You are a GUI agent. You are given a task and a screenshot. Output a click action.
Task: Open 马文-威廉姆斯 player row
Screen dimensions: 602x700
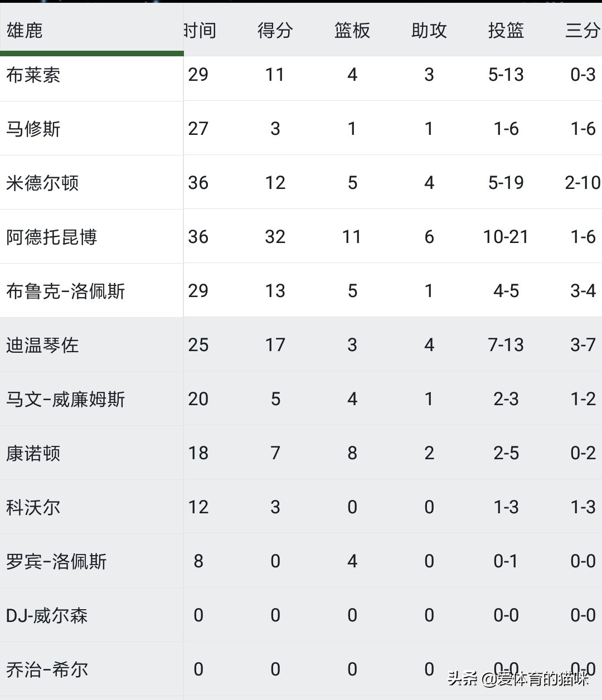tap(65, 399)
